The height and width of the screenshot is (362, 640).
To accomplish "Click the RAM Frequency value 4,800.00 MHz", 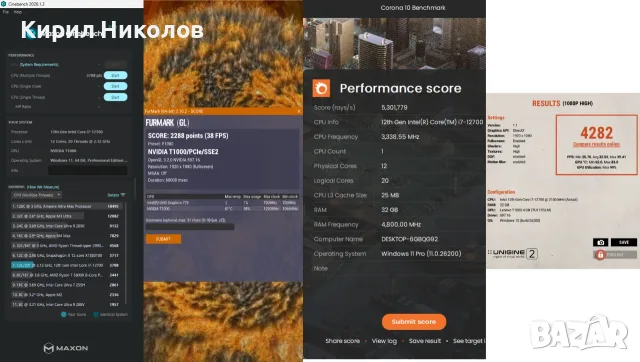I will tap(401, 224).
